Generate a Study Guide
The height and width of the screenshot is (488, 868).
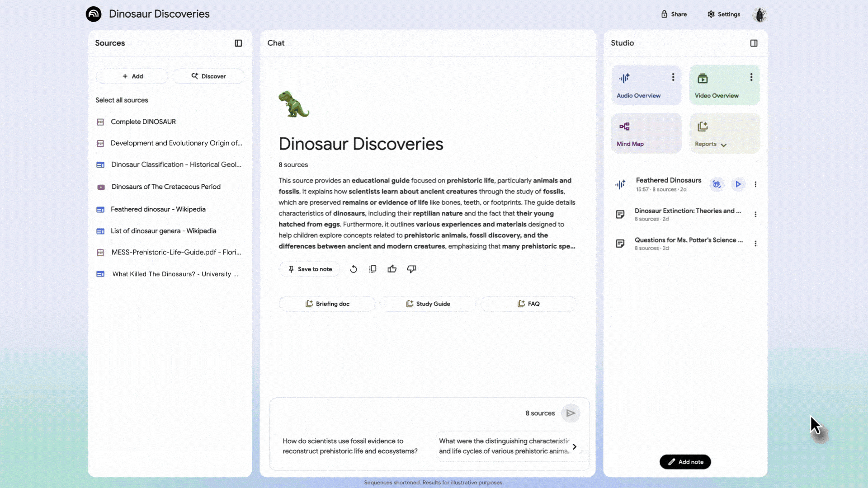[x=428, y=304]
